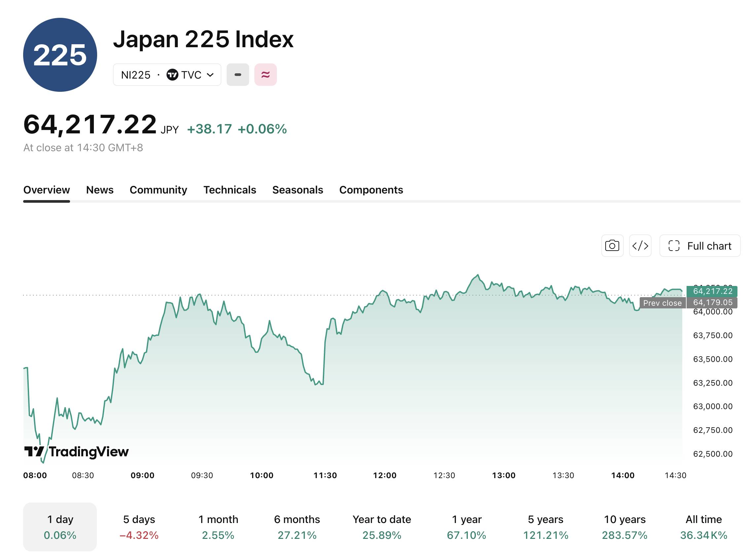Click the TVC provider logo icon
The height and width of the screenshot is (560, 752).
(x=172, y=75)
